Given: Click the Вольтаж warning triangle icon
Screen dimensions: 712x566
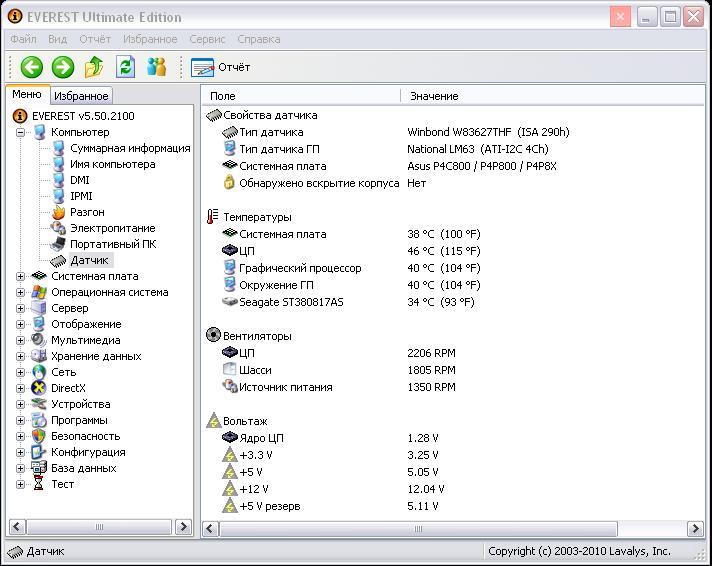Looking at the screenshot, I should (213, 421).
